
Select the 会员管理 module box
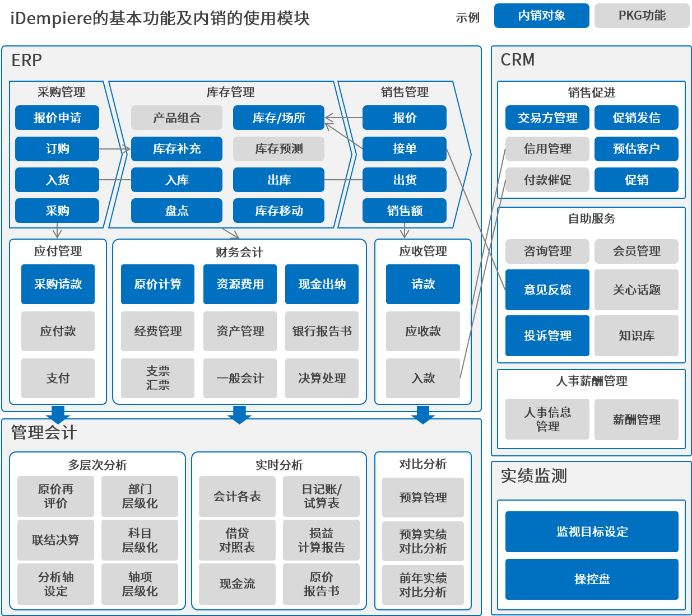[x=637, y=251]
